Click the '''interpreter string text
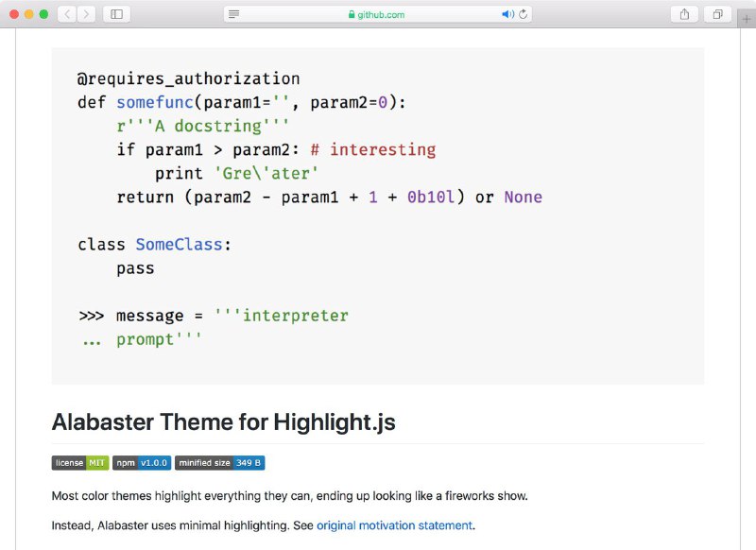This screenshot has width=756, height=550. (x=281, y=316)
